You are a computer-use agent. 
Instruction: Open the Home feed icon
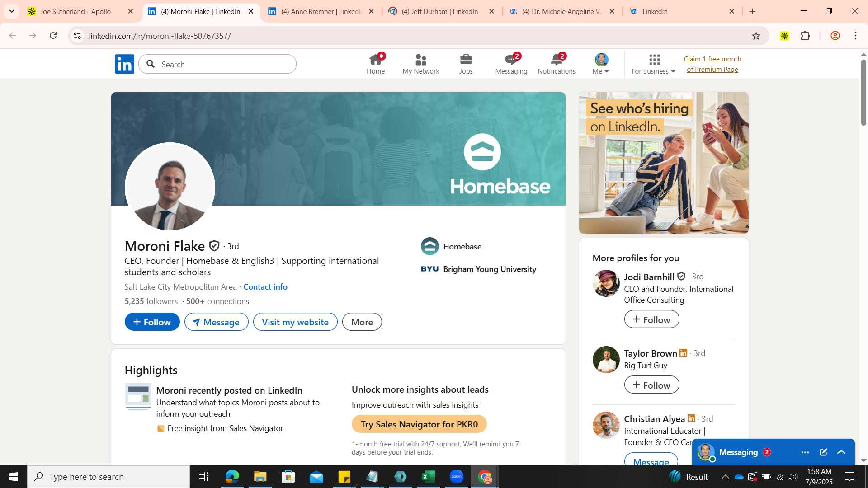point(376,64)
